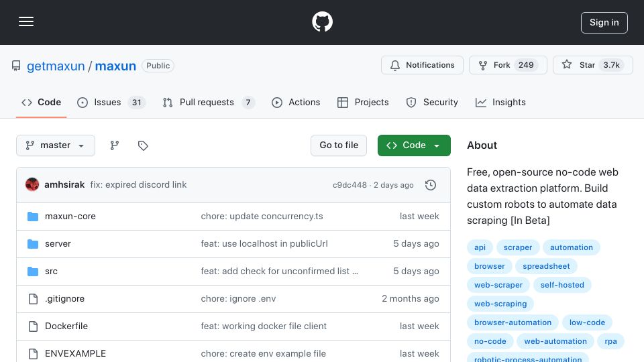The width and height of the screenshot is (644, 362).
Task: Select the api topic tag
Action: [x=480, y=247]
